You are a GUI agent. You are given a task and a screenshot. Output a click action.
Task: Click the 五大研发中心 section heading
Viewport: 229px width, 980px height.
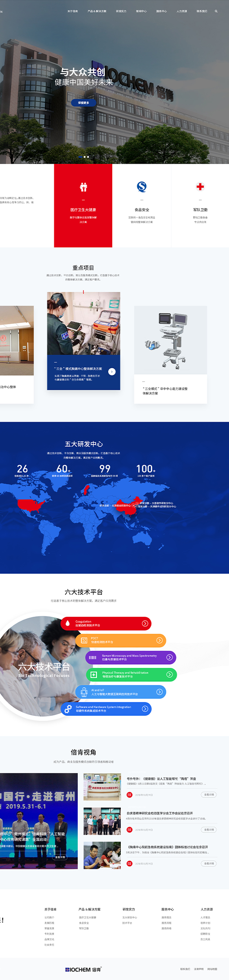[x=84, y=444]
